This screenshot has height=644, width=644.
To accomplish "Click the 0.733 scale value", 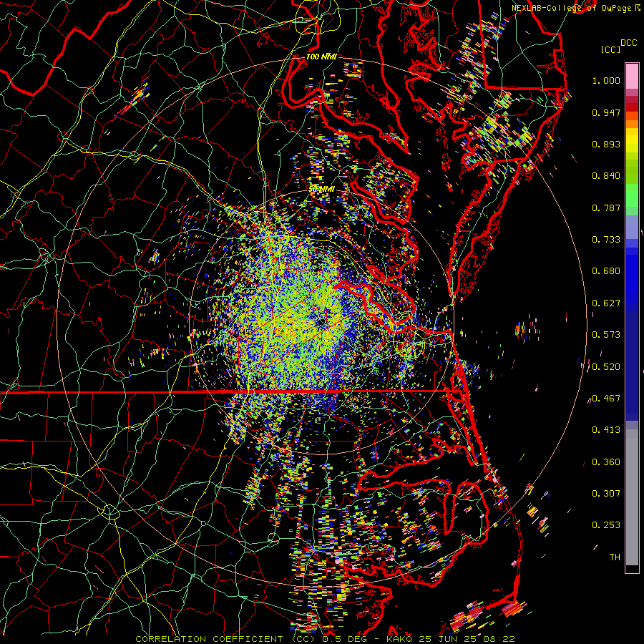I will pyautogui.click(x=606, y=240).
